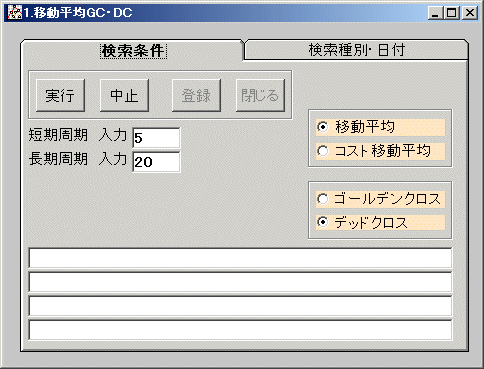The width and height of the screenshot is (484, 369).
Task: Click the 長期周期 入力 label
Action: tap(78, 159)
